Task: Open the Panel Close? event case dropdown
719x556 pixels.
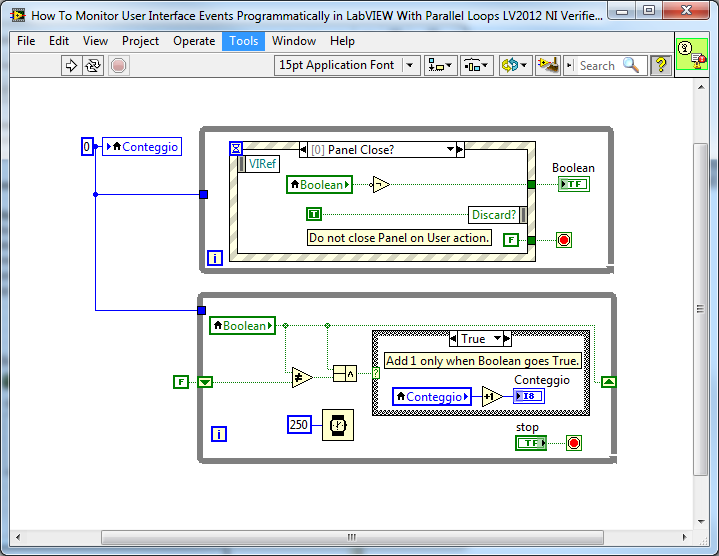Action: point(450,149)
